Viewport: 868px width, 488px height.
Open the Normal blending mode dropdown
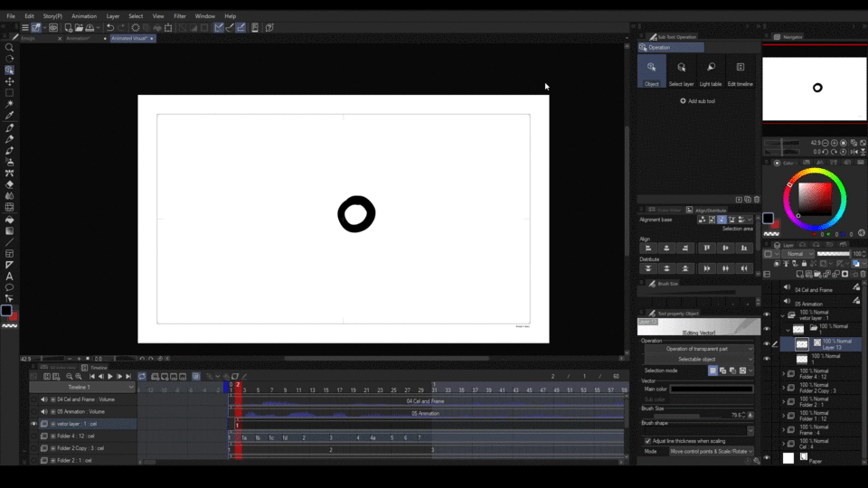[x=796, y=254]
